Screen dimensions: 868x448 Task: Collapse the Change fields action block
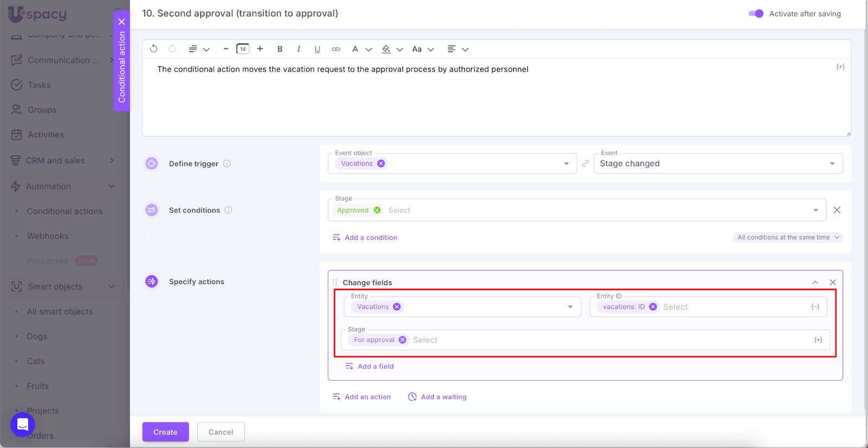(815, 282)
